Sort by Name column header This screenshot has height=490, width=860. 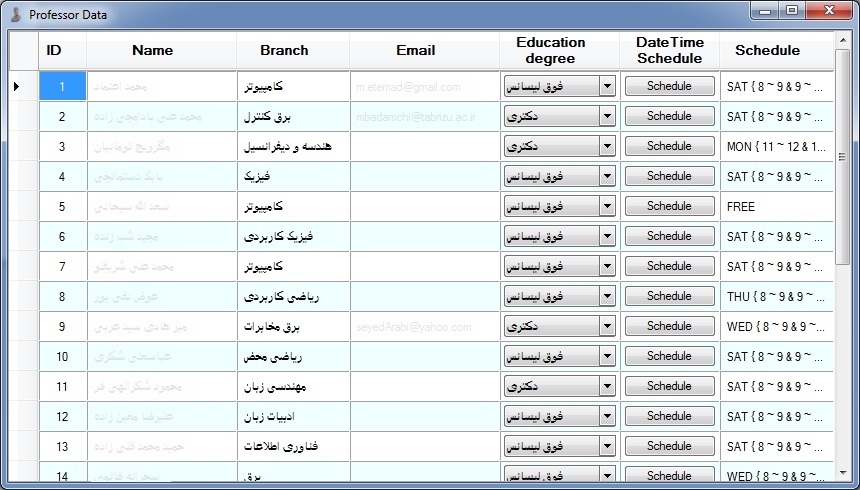coord(161,50)
